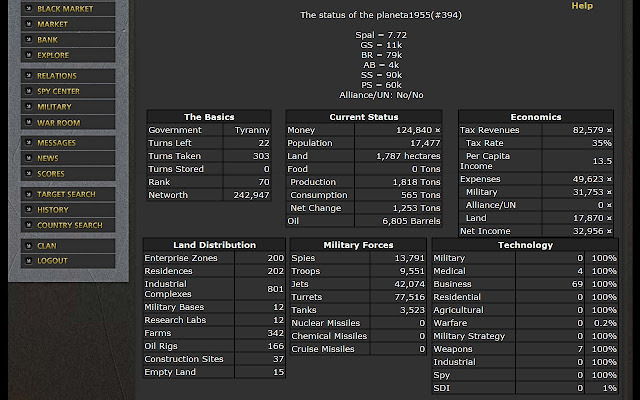Select the Alliance/UN: No/No line
640x400 pixels.
(381, 95)
